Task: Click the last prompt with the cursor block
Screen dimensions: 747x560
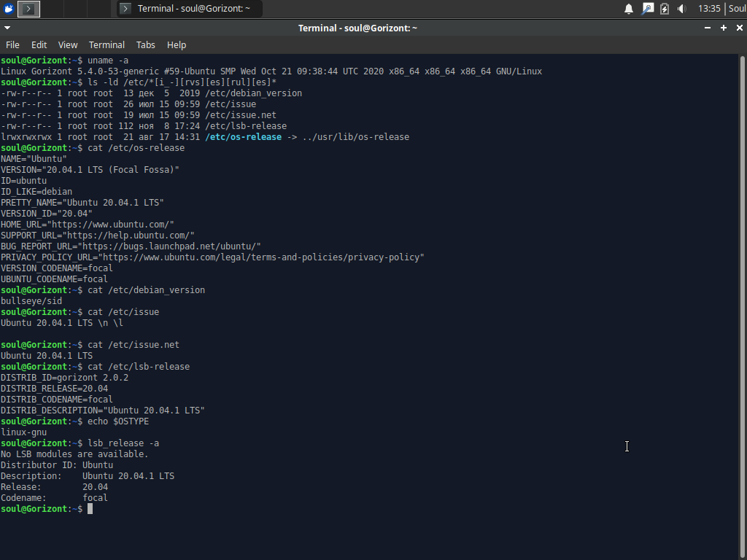Action: pyautogui.click(x=47, y=510)
